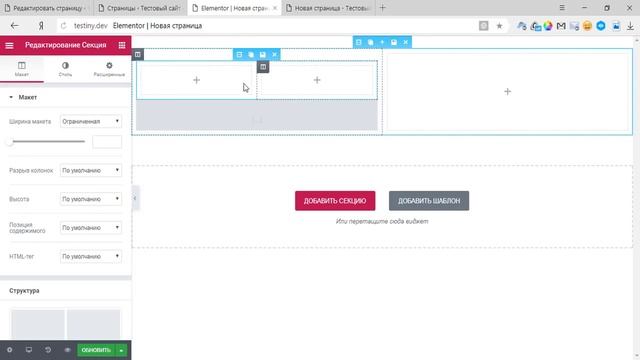This screenshot has height=360, width=640.
Task: Open save options arrow beside ОБНОВИТЬ
Action: click(x=122, y=350)
